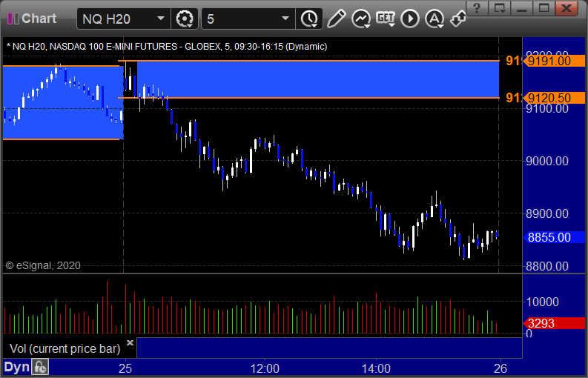This screenshot has height=378, width=588.
Task: Click the 10000 volume axis label
Action: [x=543, y=302]
